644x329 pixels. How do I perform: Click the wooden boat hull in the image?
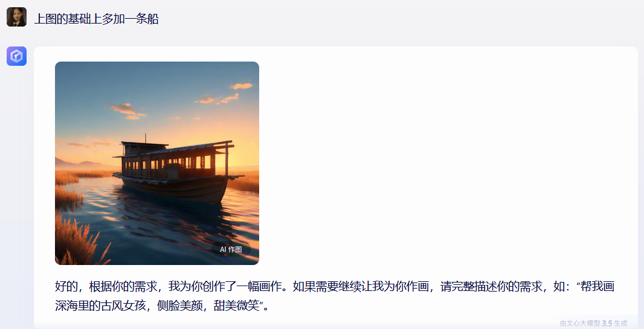(175, 189)
